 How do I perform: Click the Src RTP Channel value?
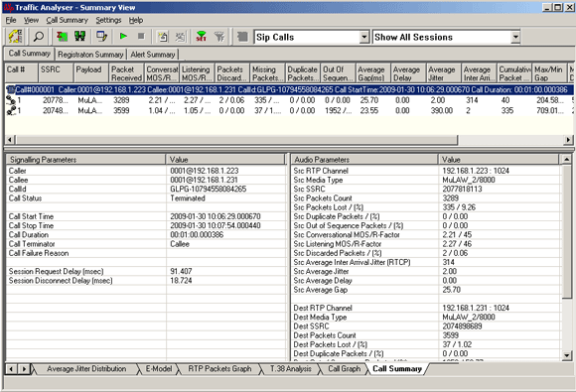[476, 171]
